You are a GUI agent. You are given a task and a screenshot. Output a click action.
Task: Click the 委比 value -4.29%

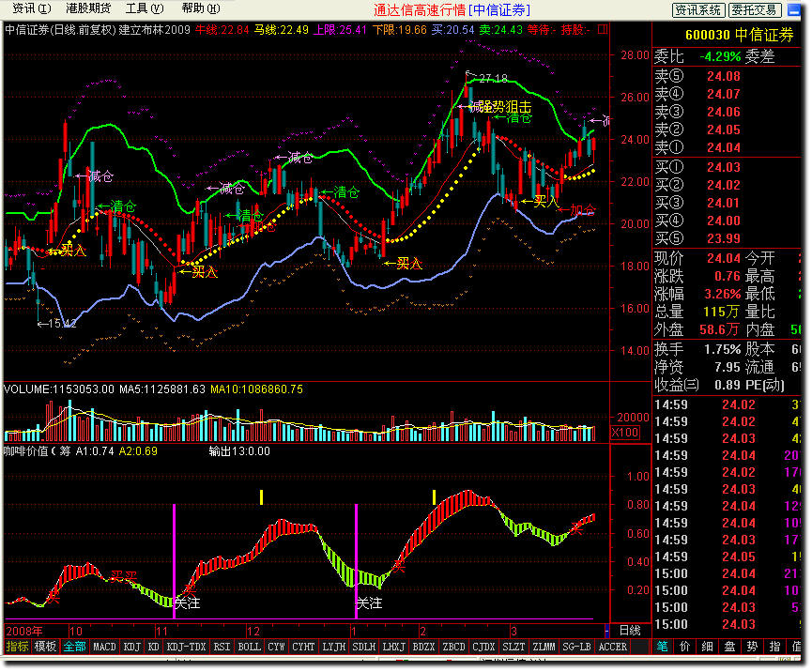(720, 56)
